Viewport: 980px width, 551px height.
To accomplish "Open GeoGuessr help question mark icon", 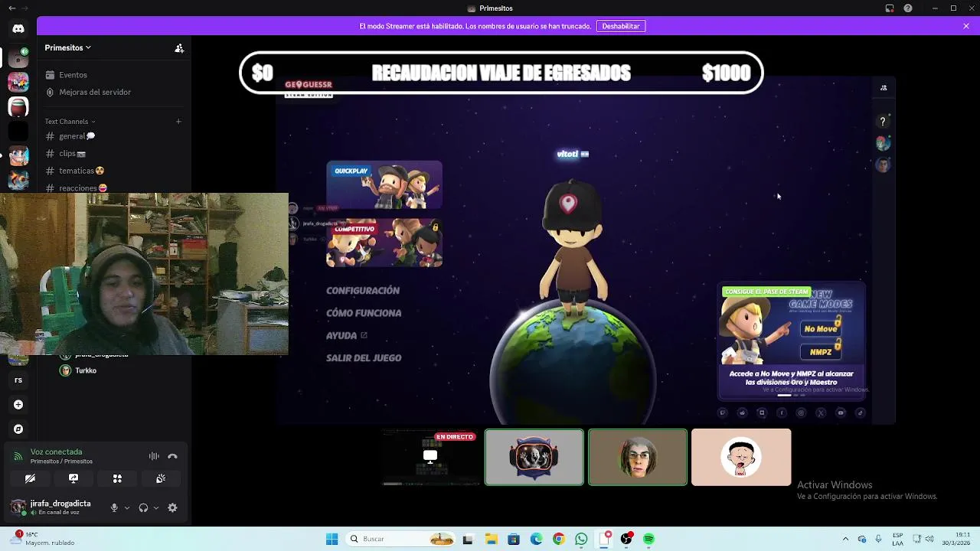I will [883, 122].
